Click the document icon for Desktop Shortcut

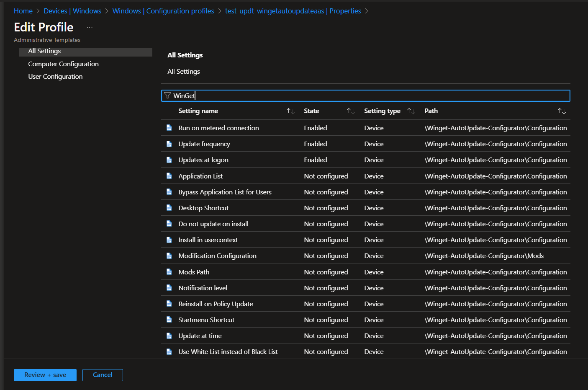[x=169, y=208]
